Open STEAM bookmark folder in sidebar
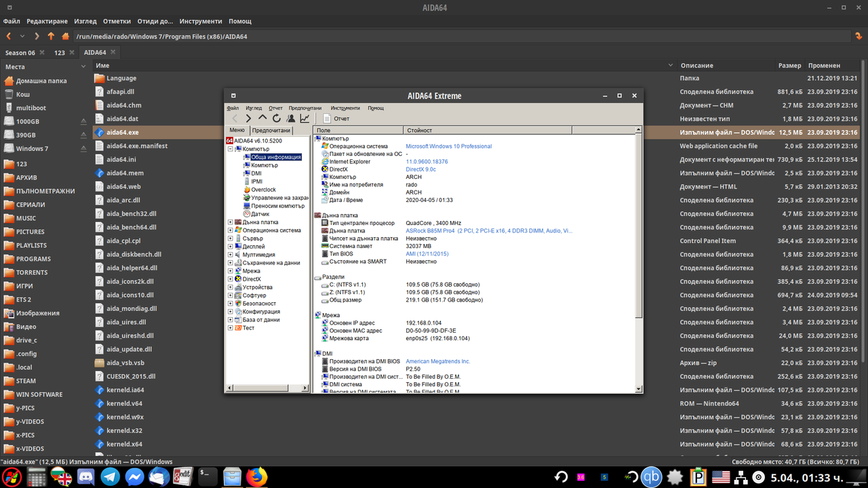868x488 pixels. point(26,381)
